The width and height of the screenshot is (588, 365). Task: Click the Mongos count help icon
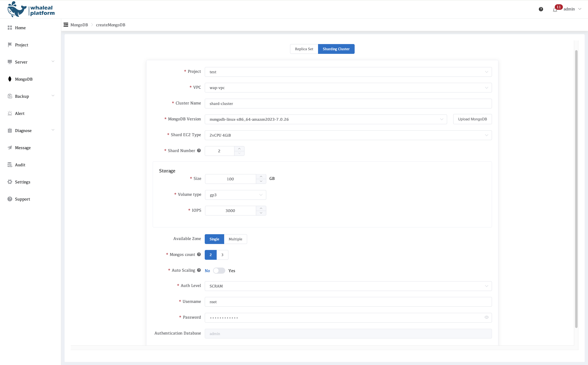coord(199,254)
